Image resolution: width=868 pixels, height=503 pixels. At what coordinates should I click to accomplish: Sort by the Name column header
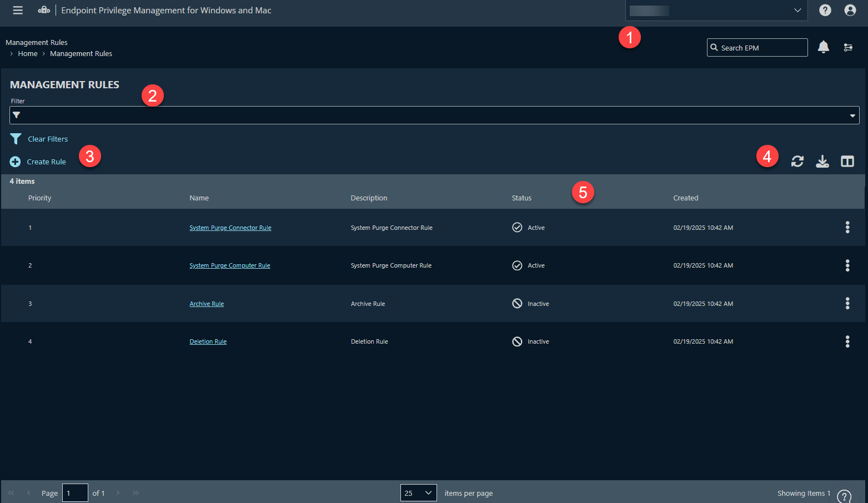pyautogui.click(x=199, y=198)
